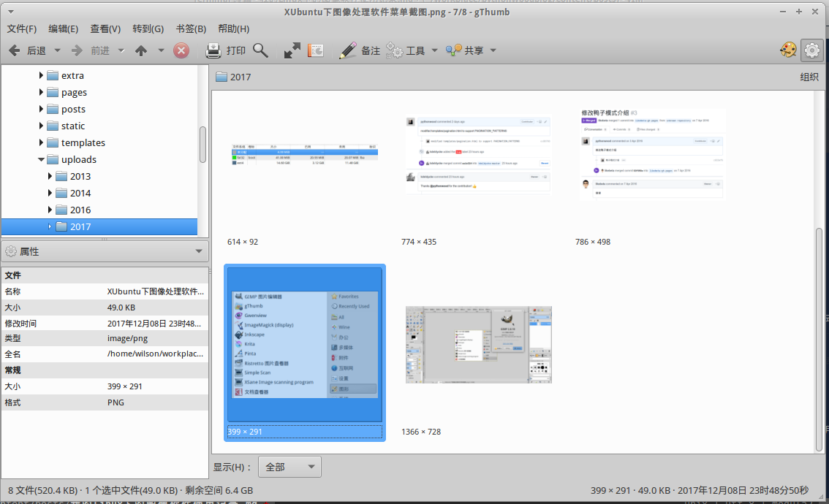Image resolution: width=829 pixels, height=504 pixels.
Task: Click the 49.0 KB size value
Action: 121,308
